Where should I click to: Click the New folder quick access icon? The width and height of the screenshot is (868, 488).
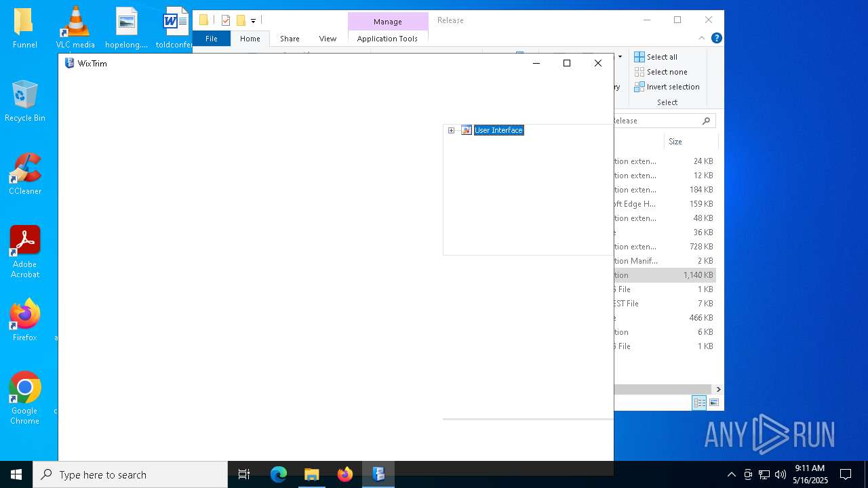241,20
